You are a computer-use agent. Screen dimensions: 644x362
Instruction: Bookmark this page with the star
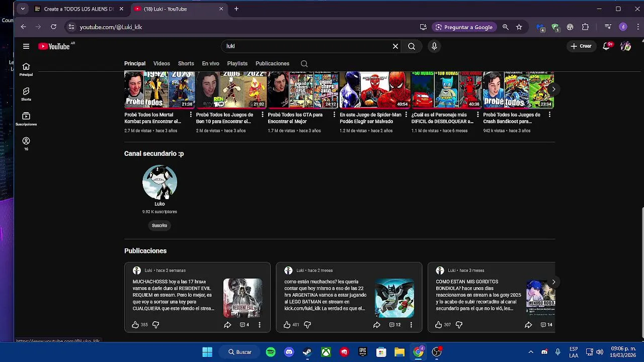pyautogui.click(x=519, y=27)
